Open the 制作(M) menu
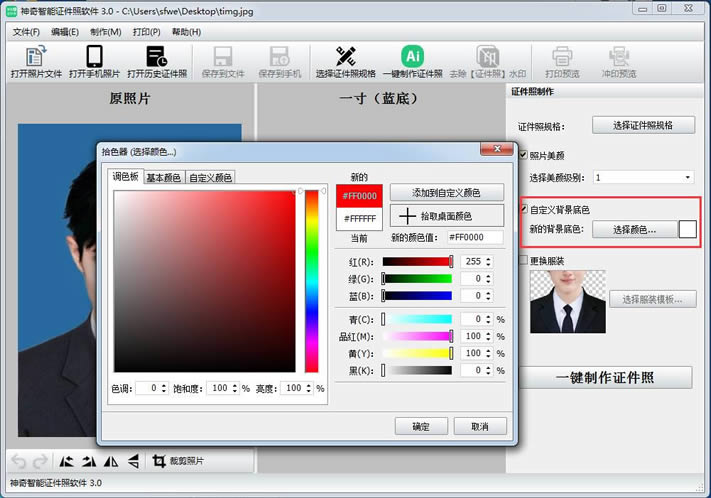Viewport: 711px width, 498px height. [x=105, y=32]
